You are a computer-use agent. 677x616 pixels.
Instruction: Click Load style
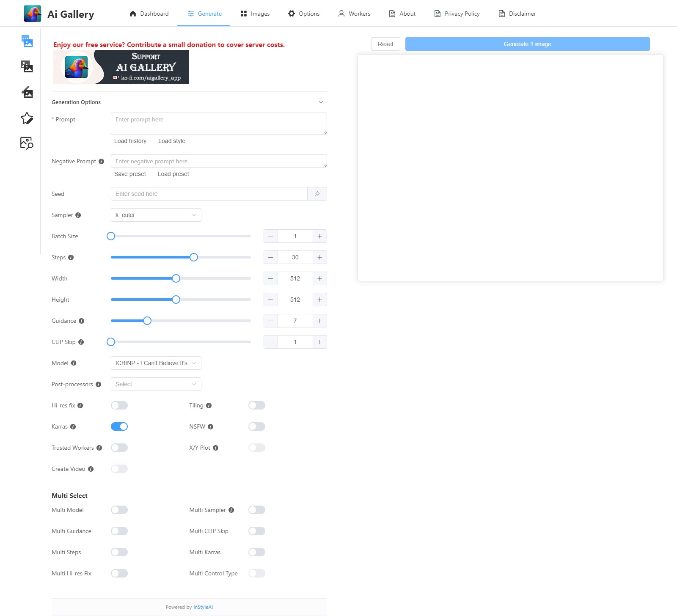point(172,141)
